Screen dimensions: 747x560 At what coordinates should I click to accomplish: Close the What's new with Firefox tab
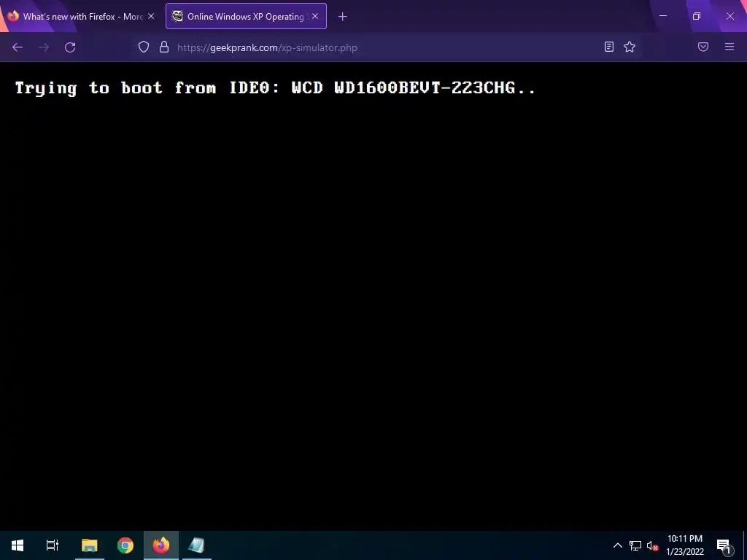pos(151,16)
